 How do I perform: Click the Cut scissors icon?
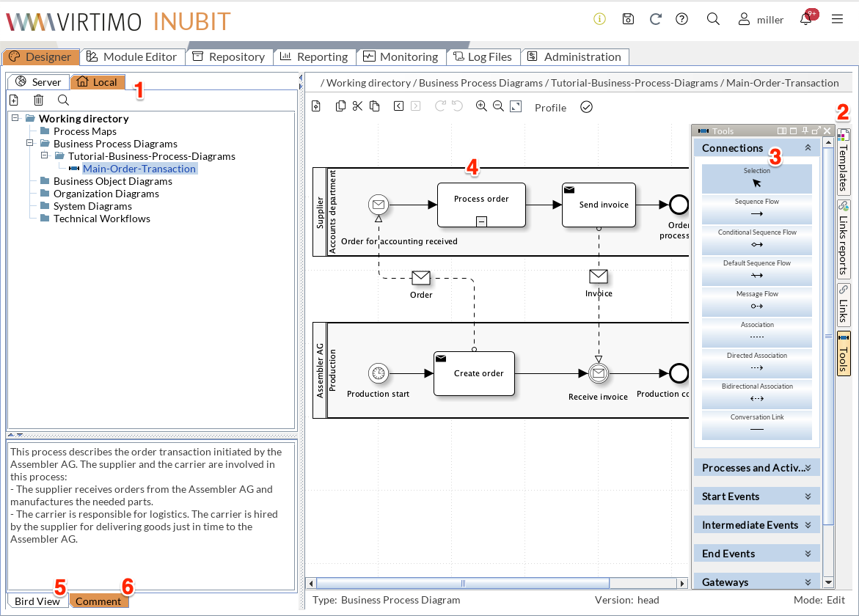[357, 106]
